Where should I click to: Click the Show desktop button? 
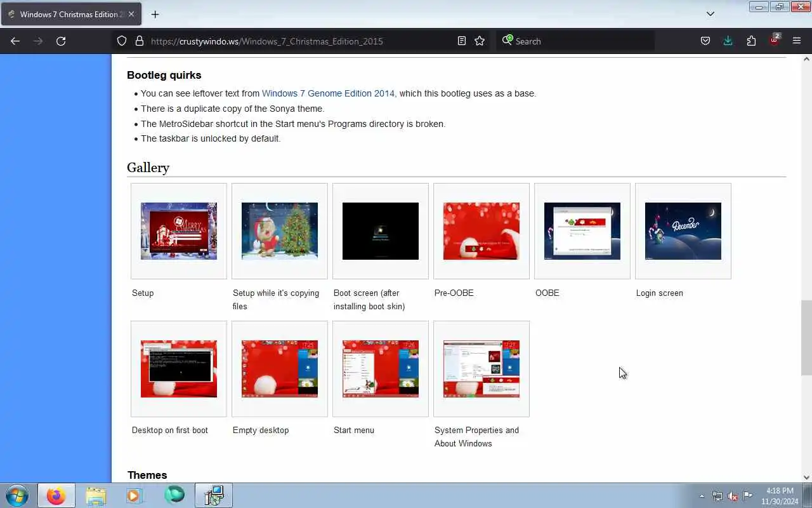[808, 495]
